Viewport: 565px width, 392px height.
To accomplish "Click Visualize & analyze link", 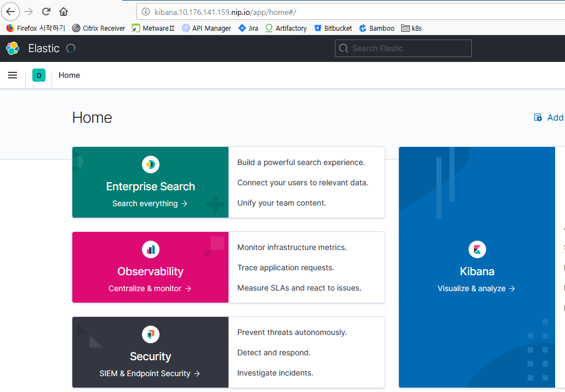I will tap(476, 288).
